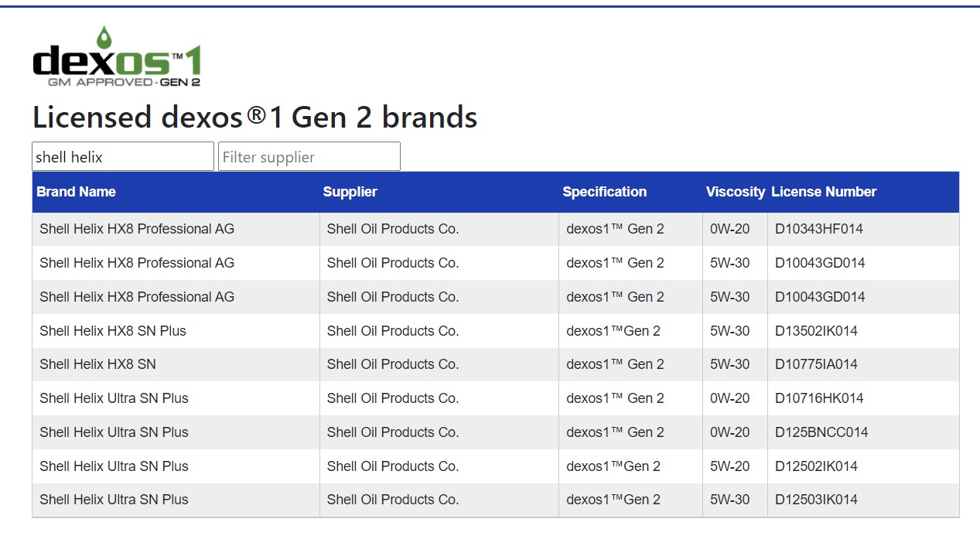Select the Shell Helix HX8 SN brand cell

tap(97, 364)
